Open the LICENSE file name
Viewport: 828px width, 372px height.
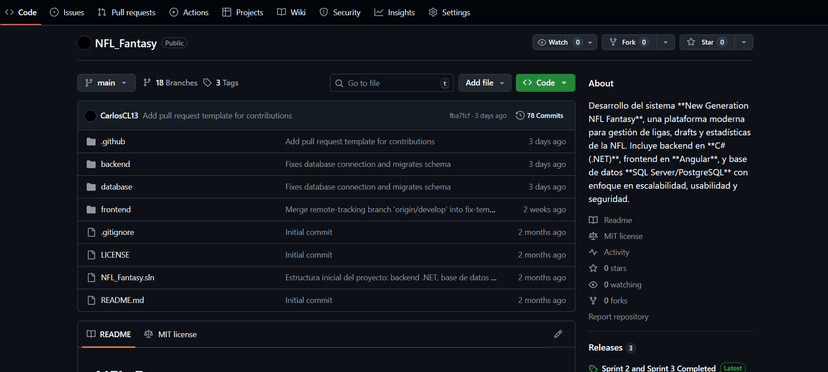(115, 255)
